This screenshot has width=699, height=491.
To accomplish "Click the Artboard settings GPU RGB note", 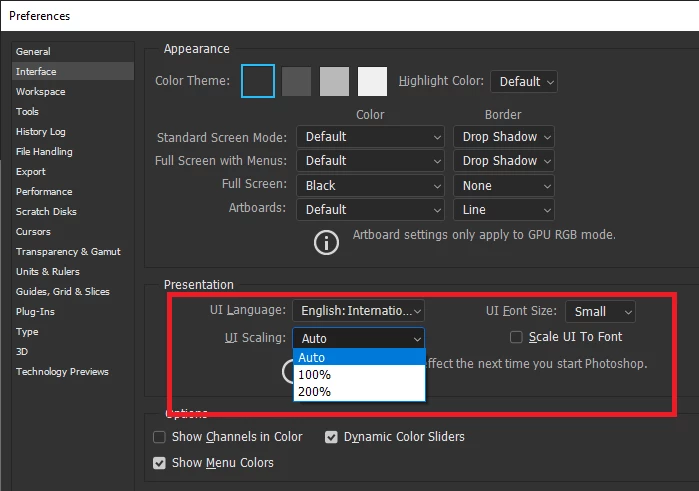I will click(484, 235).
